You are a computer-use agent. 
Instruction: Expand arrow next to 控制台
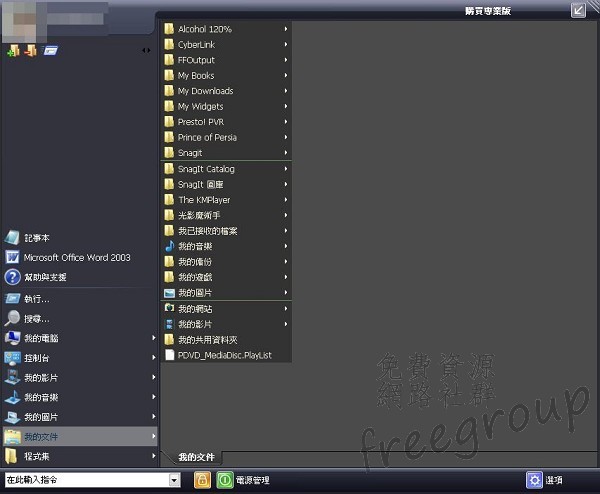153,358
